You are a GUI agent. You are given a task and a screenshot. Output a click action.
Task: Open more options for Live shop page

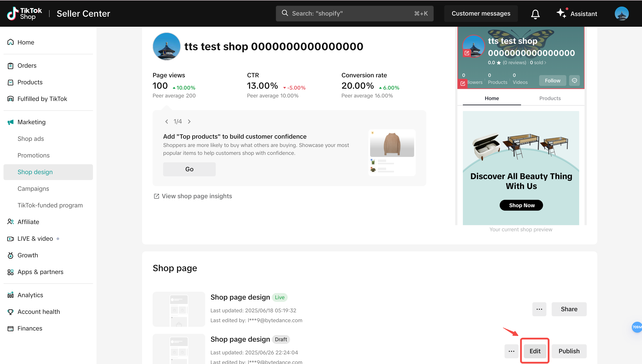click(x=539, y=309)
